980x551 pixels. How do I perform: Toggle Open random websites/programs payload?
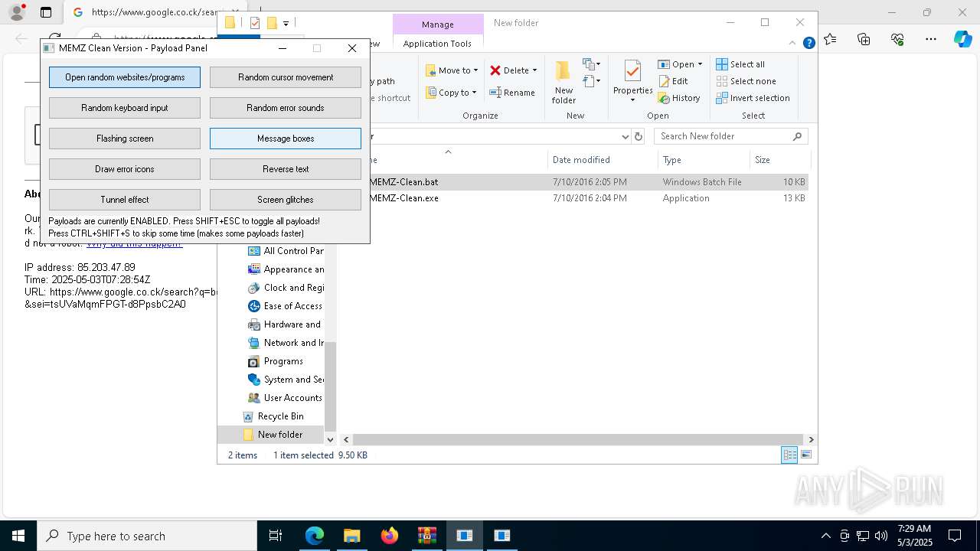pyautogui.click(x=125, y=77)
